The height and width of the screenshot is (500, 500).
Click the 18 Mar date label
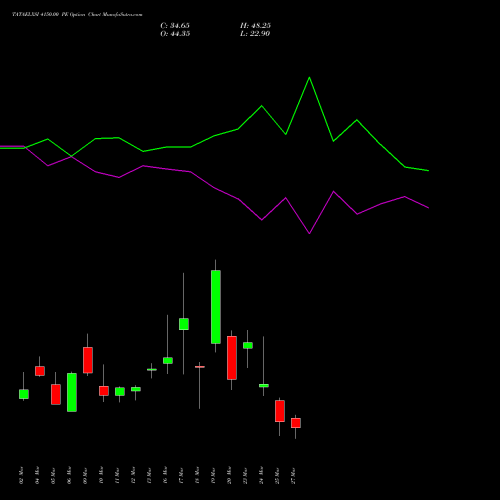point(197,475)
